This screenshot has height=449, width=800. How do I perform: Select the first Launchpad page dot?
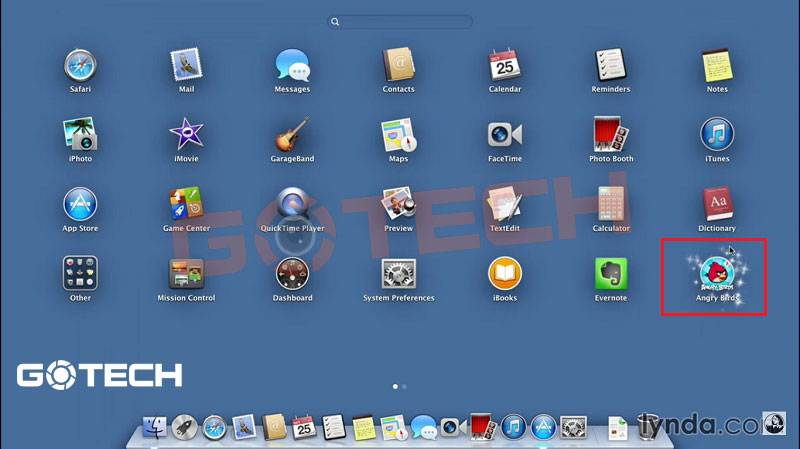pyautogui.click(x=395, y=387)
